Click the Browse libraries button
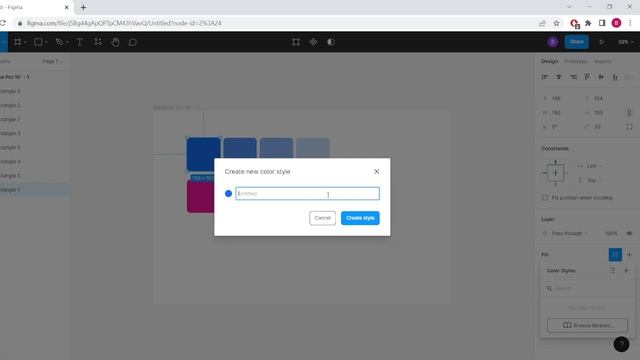 [587, 325]
